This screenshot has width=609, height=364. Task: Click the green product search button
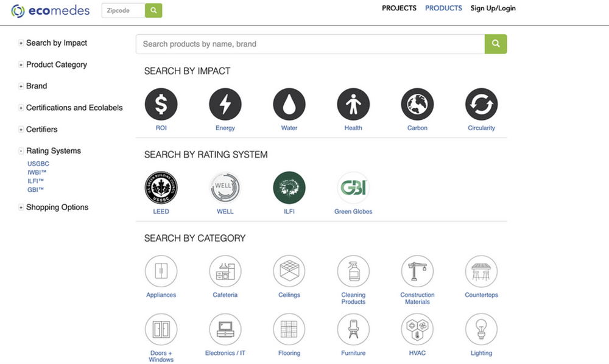(x=496, y=44)
